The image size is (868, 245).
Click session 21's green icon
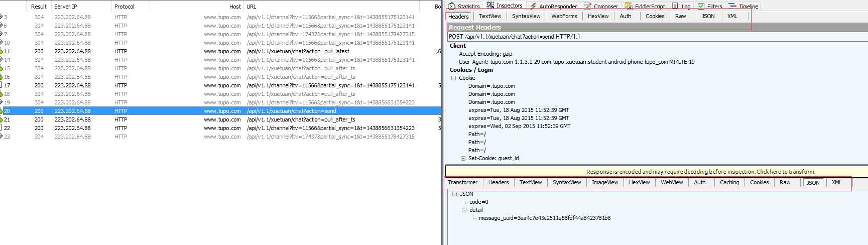click(x=2, y=119)
